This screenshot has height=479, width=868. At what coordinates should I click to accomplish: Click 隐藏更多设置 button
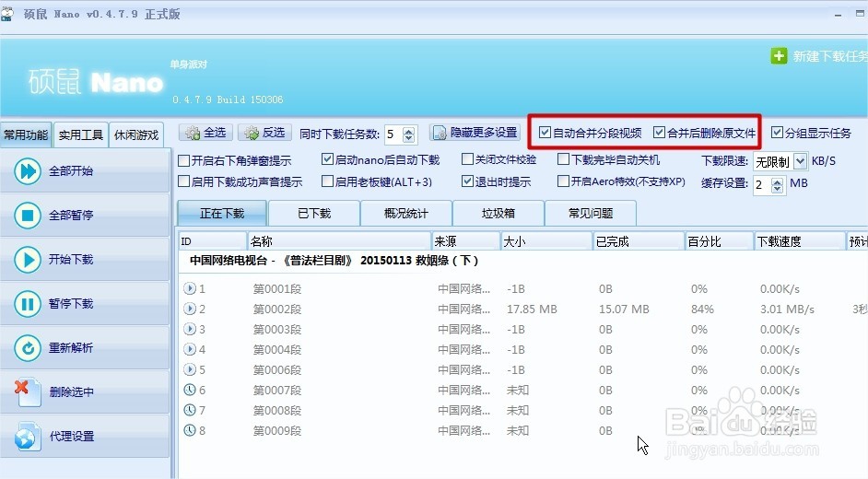pyautogui.click(x=475, y=133)
